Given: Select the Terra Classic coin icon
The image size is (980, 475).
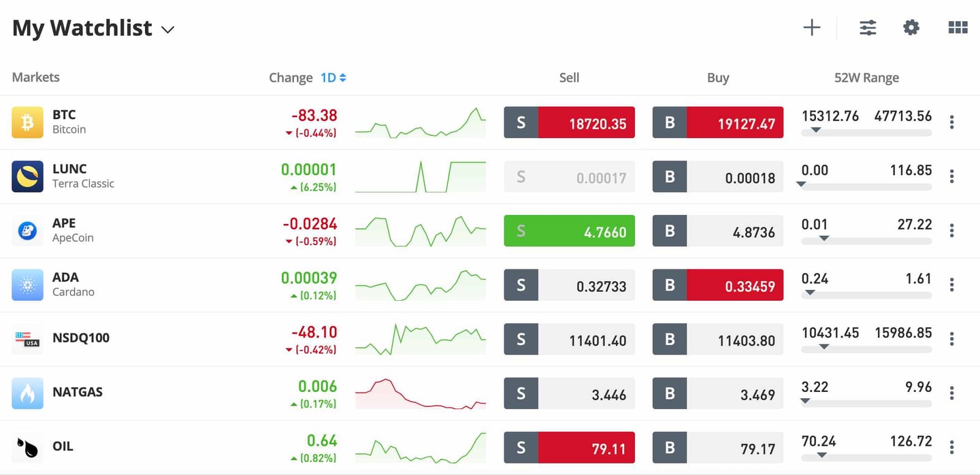Looking at the screenshot, I should (x=27, y=176).
